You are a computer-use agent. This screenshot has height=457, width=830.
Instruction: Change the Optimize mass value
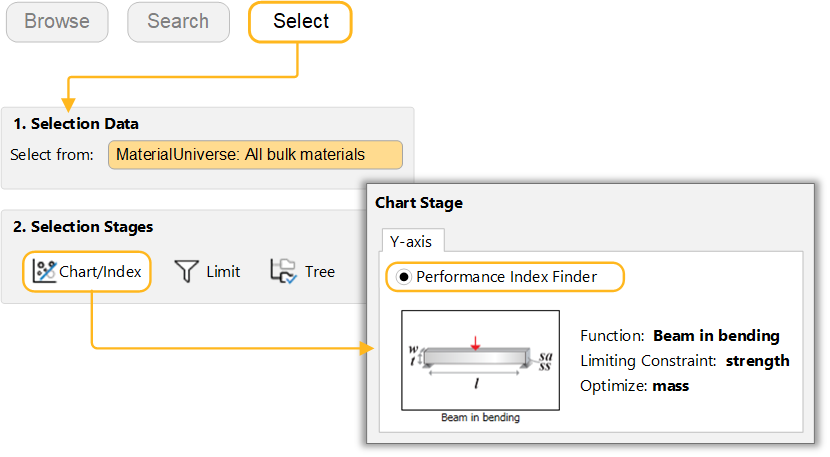(x=671, y=384)
